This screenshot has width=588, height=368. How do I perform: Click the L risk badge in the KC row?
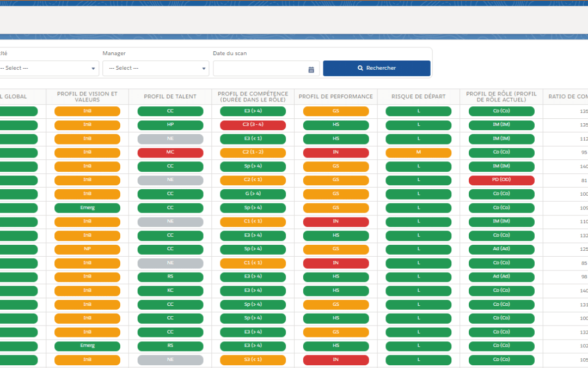(x=419, y=291)
